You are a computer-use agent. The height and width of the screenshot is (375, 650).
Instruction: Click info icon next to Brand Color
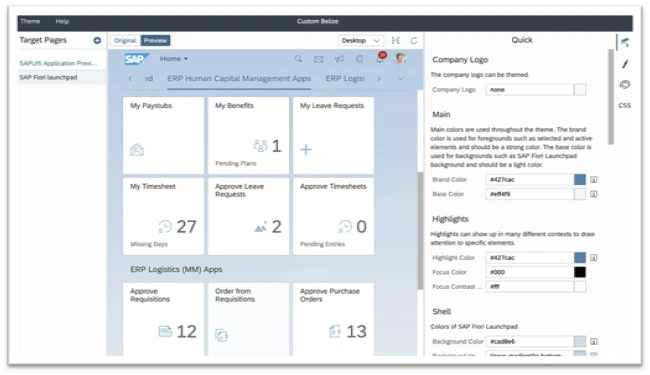(594, 179)
